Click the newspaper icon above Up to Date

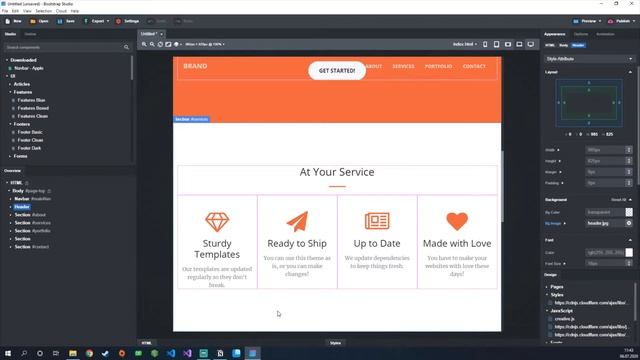pyautogui.click(x=377, y=221)
